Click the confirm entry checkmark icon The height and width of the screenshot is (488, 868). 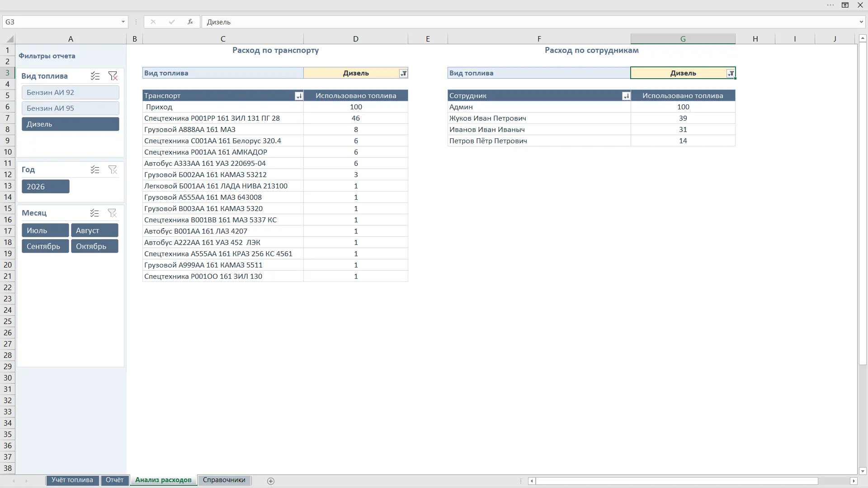(172, 22)
